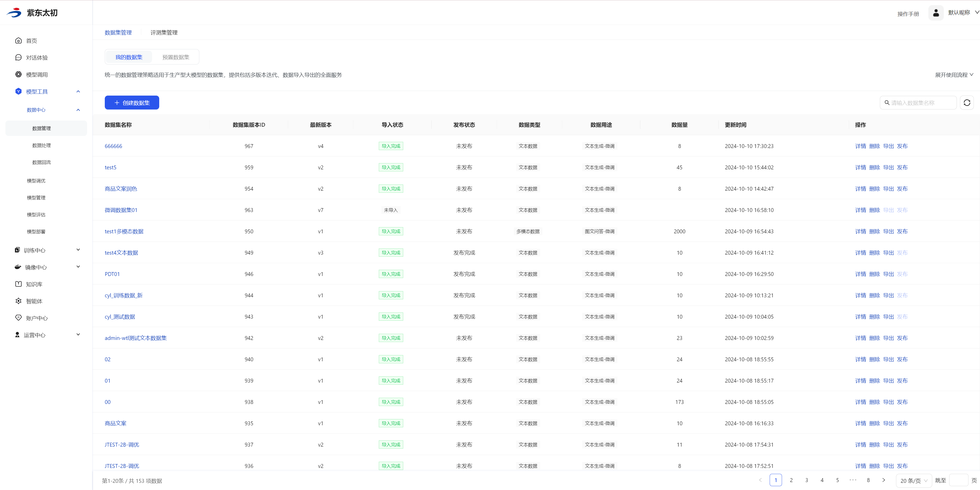The image size is (980, 490).
Task: Click 发布 for dataset 666666
Action: pos(902,146)
